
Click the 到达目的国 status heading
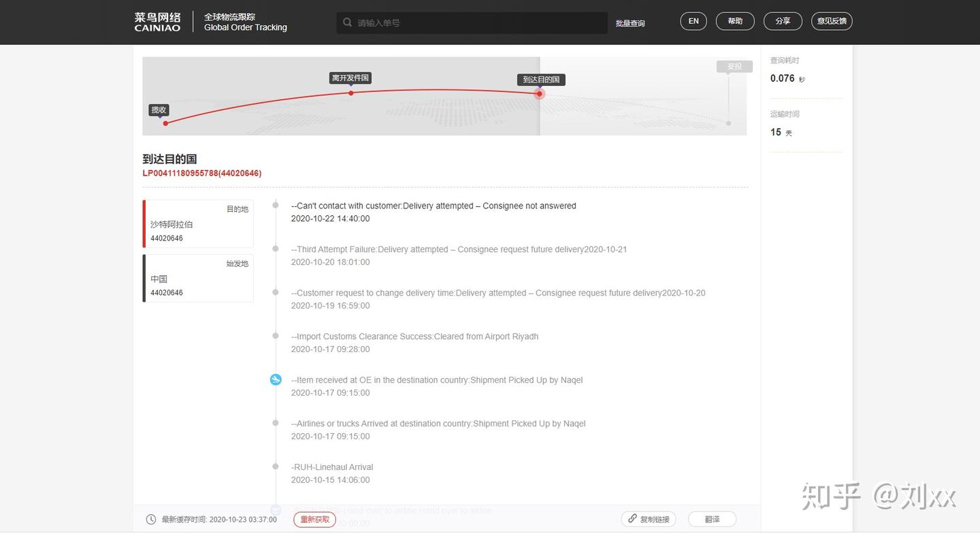pos(169,159)
